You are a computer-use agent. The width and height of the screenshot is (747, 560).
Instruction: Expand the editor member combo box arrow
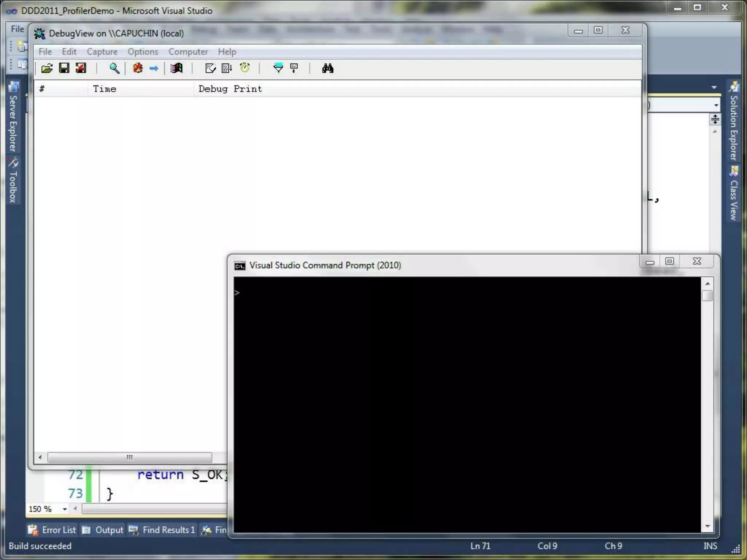point(716,105)
